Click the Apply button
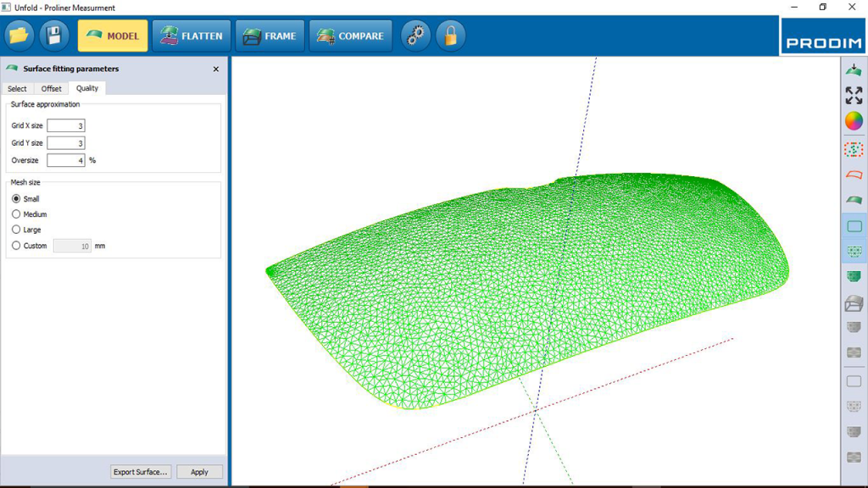Viewport: 868px width, 488px height. point(199,472)
